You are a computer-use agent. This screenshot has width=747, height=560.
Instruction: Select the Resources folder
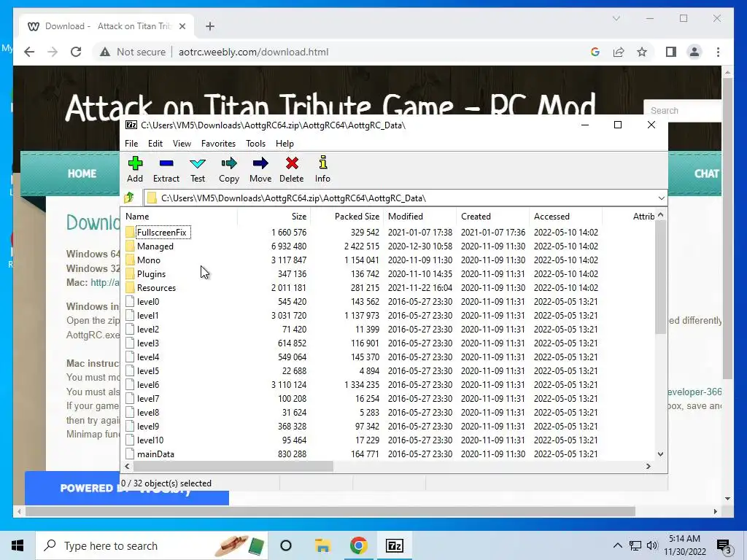coord(156,287)
